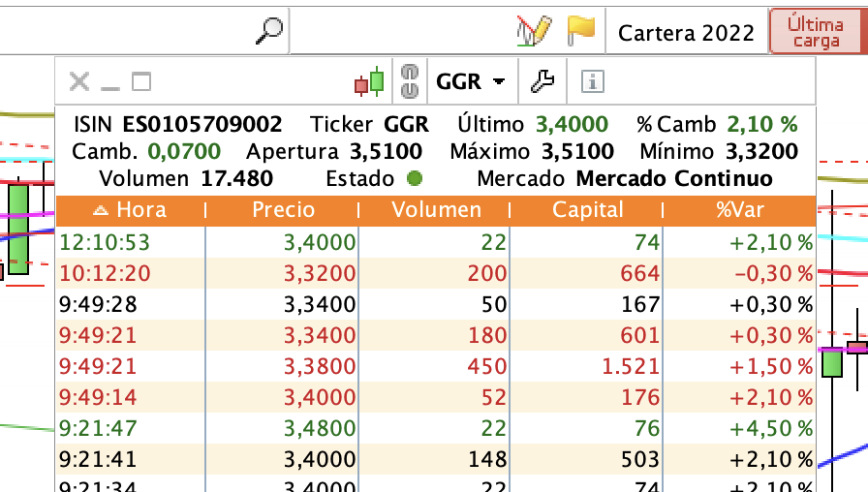
Task: Maximize the GGR panel
Action: click(x=141, y=82)
